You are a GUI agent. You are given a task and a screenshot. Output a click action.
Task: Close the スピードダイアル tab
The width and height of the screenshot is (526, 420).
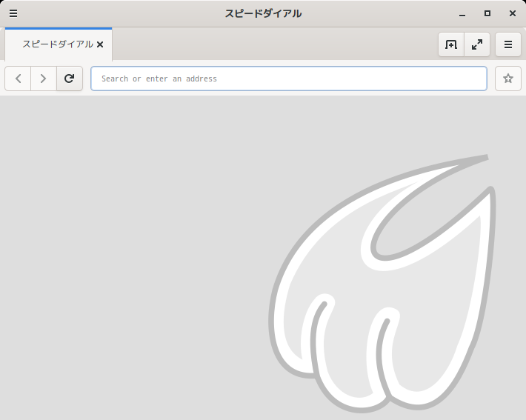pyautogui.click(x=100, y=44)
